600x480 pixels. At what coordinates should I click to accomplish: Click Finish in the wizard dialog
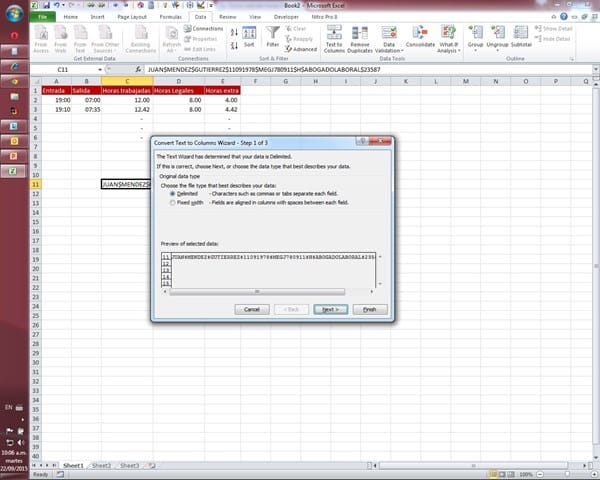click(369, 309)
